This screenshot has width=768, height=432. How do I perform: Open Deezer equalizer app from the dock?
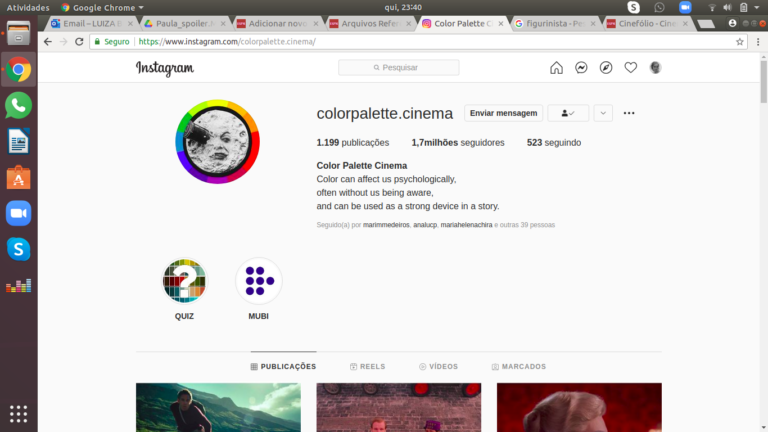click(18, 285)
